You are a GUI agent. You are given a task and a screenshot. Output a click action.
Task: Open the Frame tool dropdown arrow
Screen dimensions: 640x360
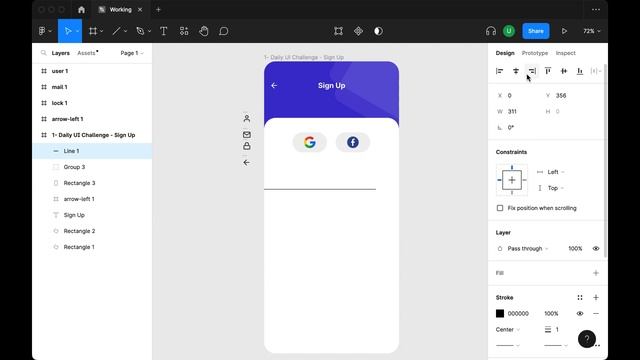pos(101,31)
